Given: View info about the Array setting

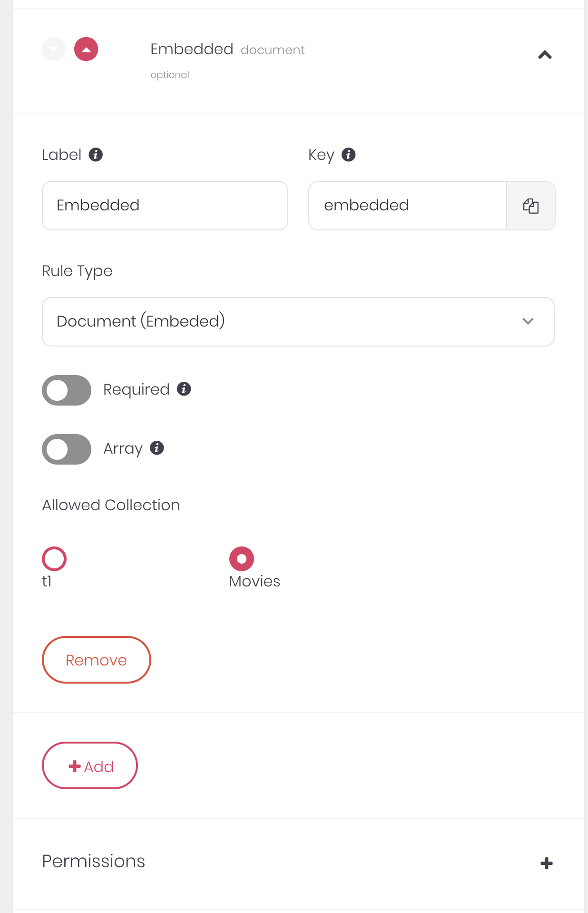Looking at the screenshot, I should coord(157,448).
